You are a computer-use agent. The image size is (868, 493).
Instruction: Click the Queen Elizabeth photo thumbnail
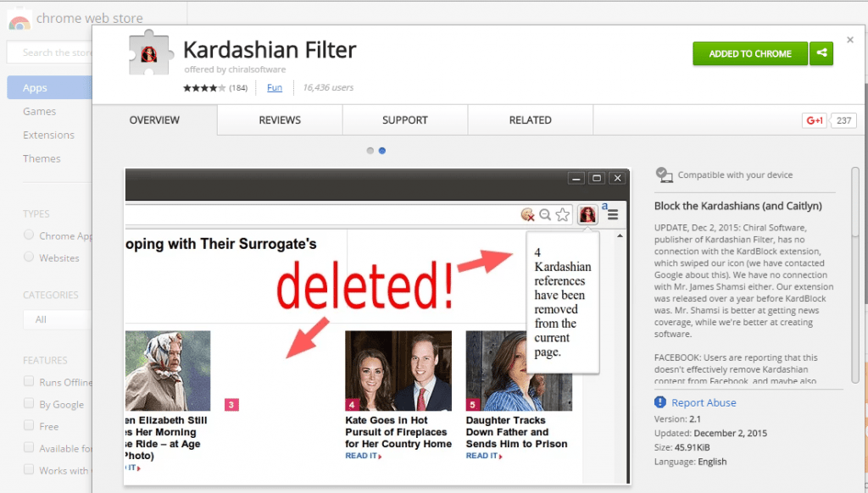pos(168,371)
